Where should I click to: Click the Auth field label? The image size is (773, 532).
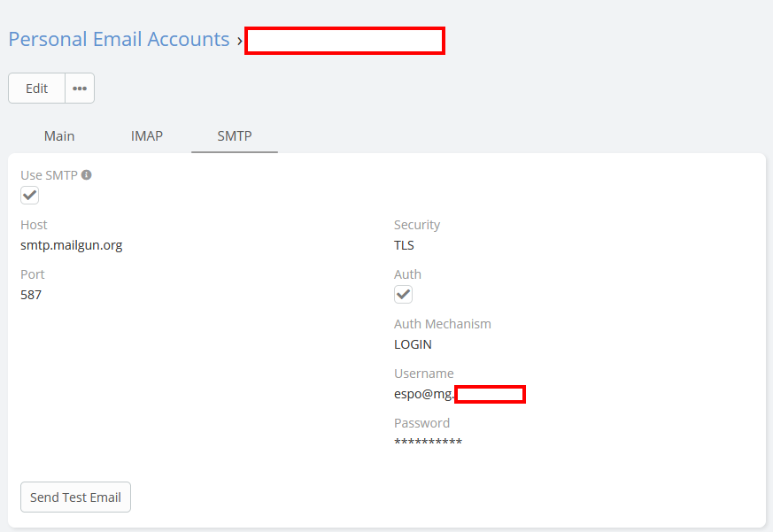[407, 274]
